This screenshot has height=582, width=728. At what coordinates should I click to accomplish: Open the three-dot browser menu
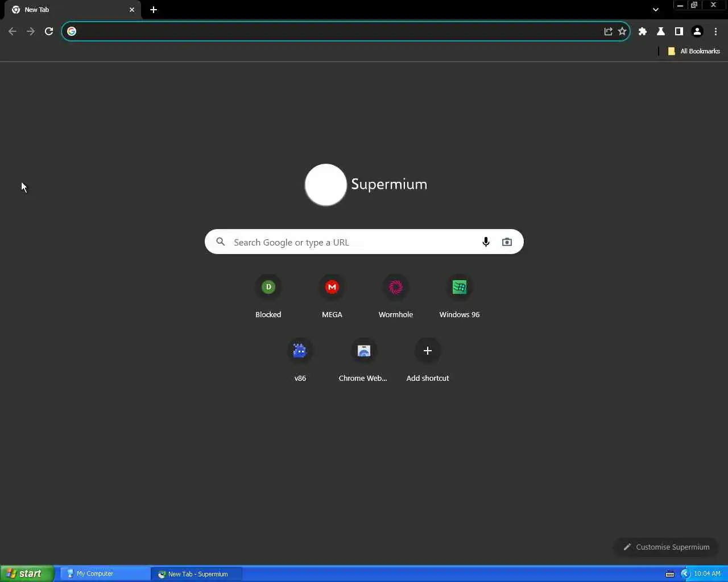(x=715, y=31)
